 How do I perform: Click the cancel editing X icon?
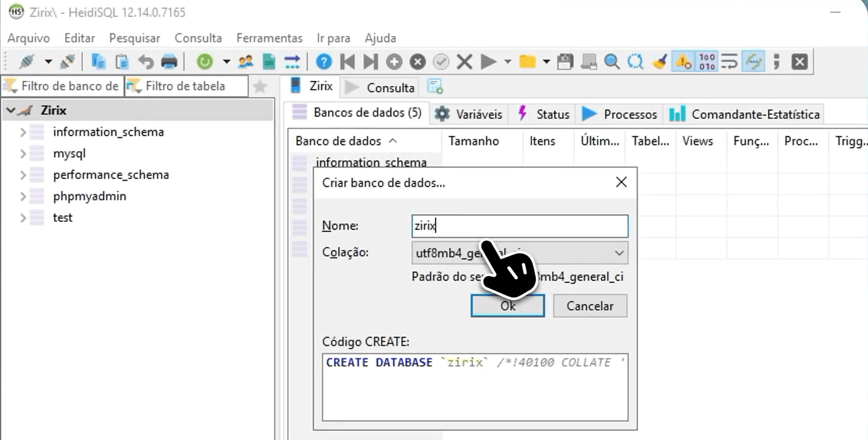tap(465, 61)
